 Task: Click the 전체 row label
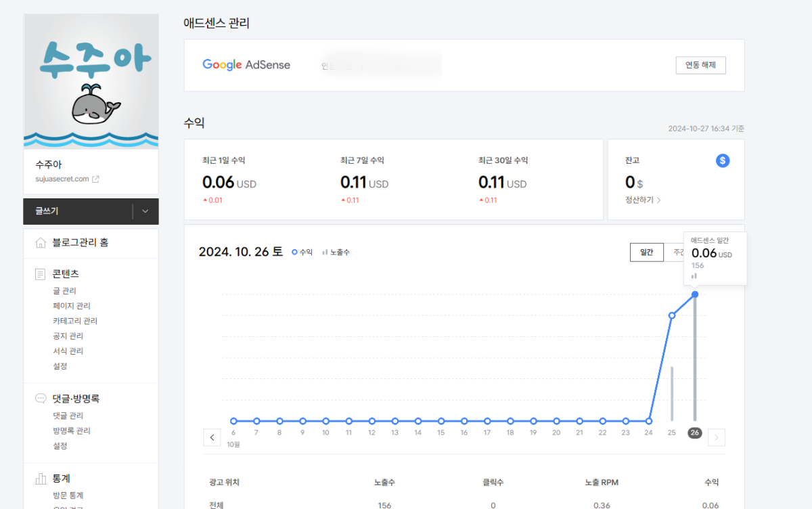(x=217, y=505)
